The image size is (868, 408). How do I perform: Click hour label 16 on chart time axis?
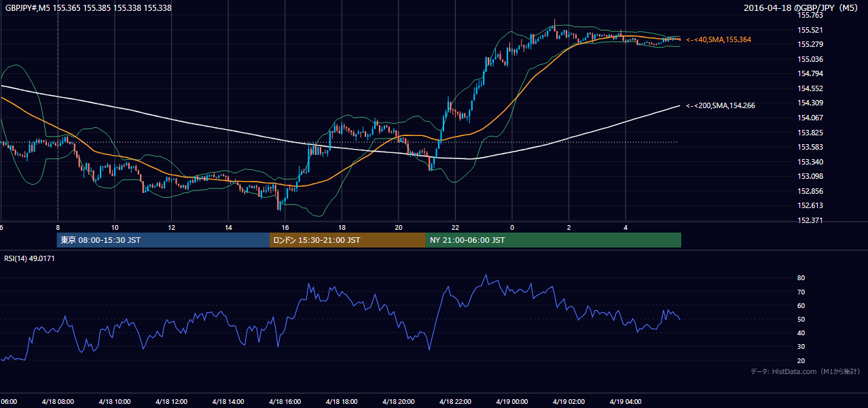[285, 227]
